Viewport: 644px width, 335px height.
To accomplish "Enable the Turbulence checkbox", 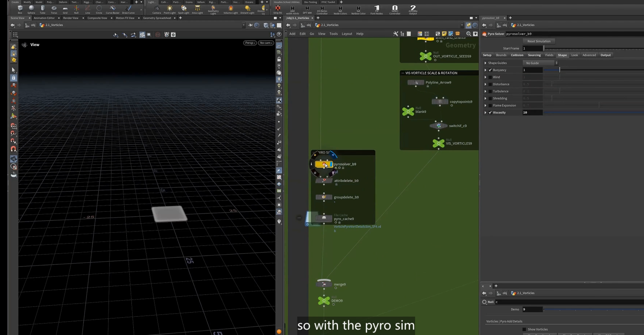I will 490,91.
